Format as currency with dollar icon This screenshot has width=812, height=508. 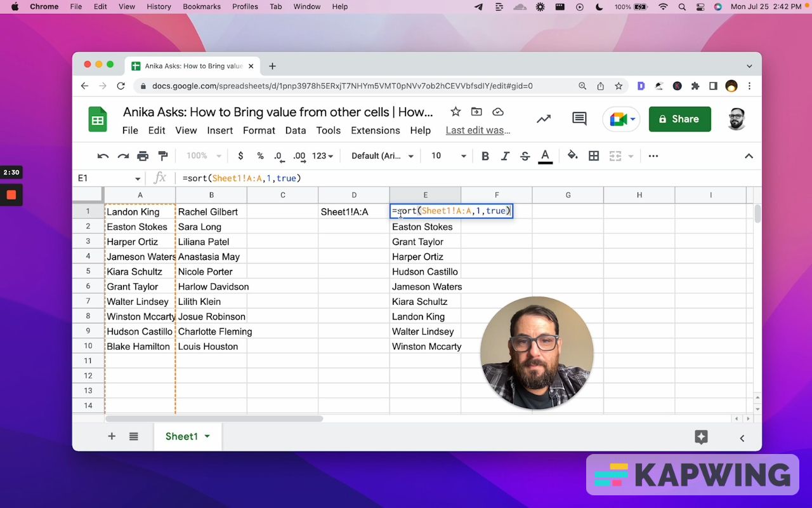(240, 156)
